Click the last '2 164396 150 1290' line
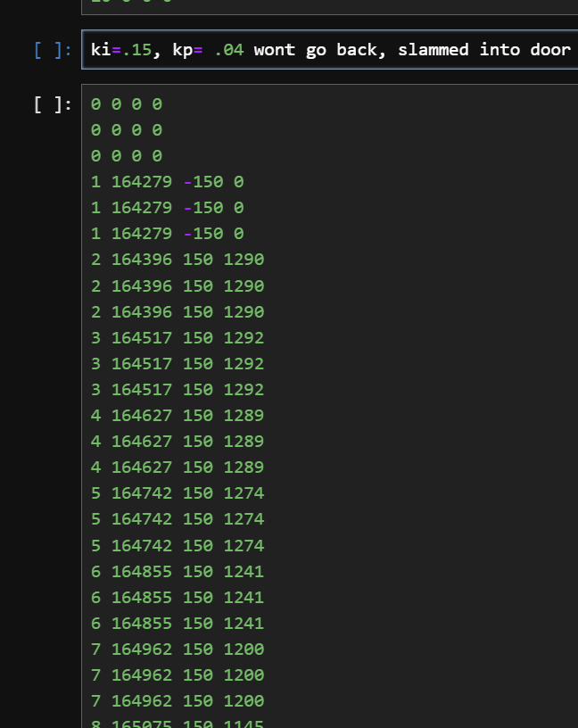The width and height of the screenshot is (578, 728). (178, 312)
